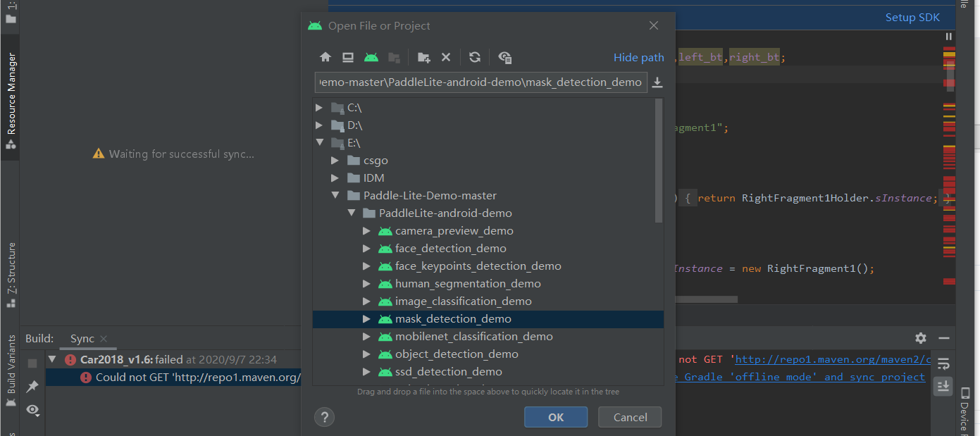
Task: Delete selection with the X toolbar icon
Action: tap(446, 57)
